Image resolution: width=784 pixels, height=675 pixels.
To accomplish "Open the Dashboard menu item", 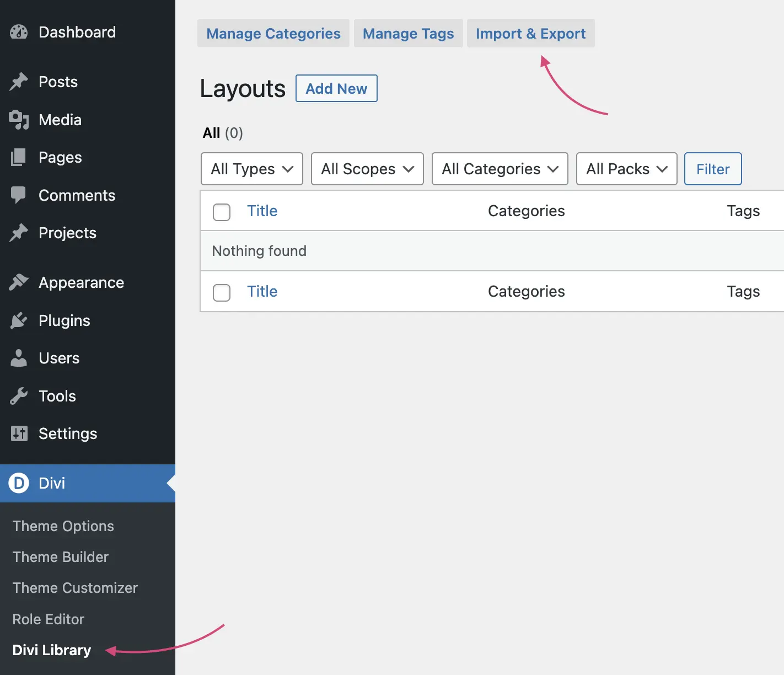I will (x=77, y=32).
